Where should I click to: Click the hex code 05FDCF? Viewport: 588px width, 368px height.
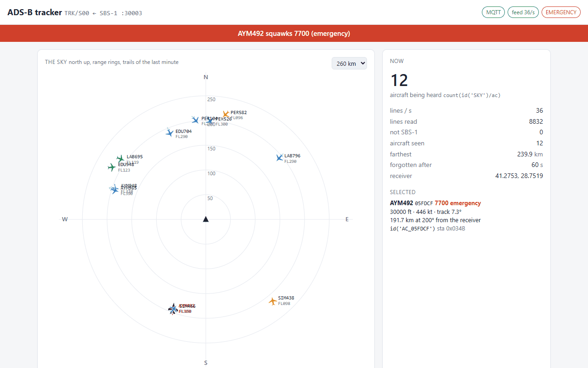(x=424, y=203)
